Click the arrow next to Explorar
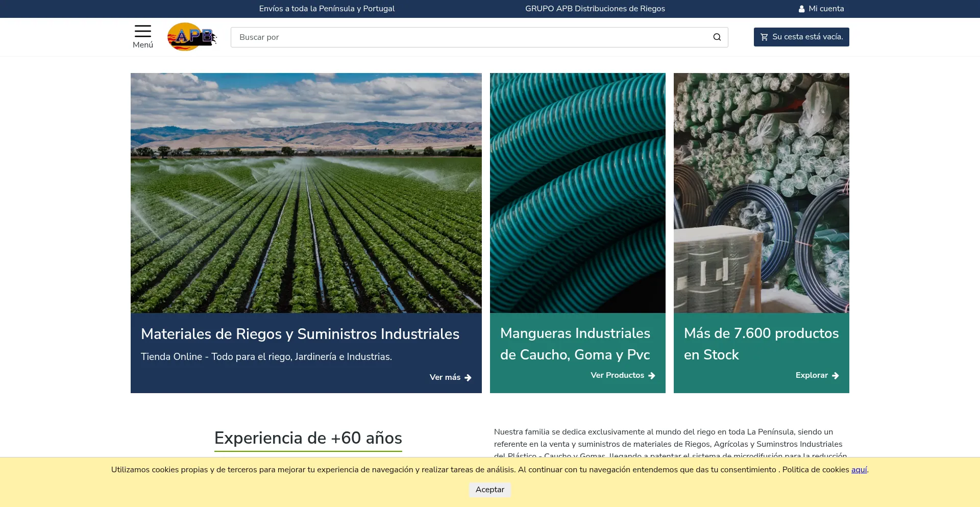This screenshot has width=980, height=507. tap(836, 376)
